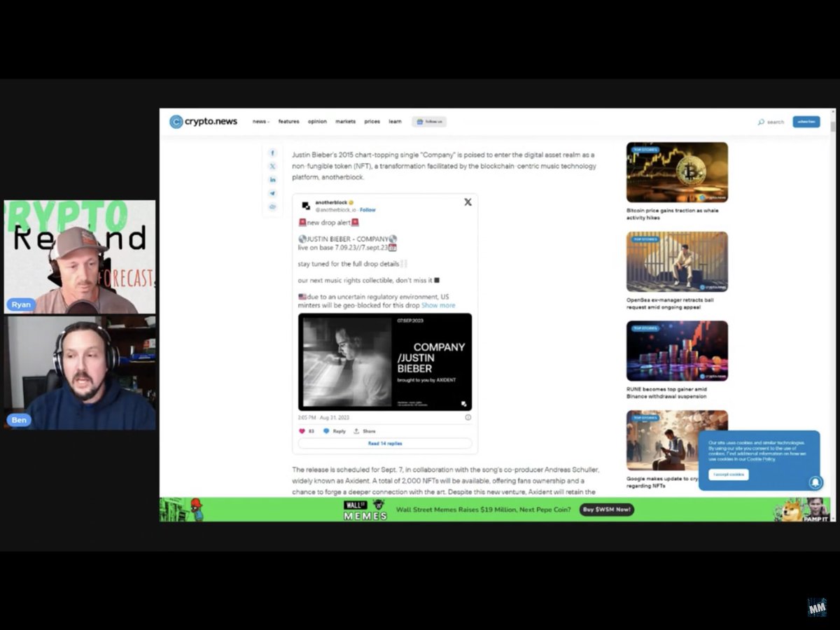The image size is (840, 630).
Task: Share article via Telegram
Action: click(x=272, y=193)
